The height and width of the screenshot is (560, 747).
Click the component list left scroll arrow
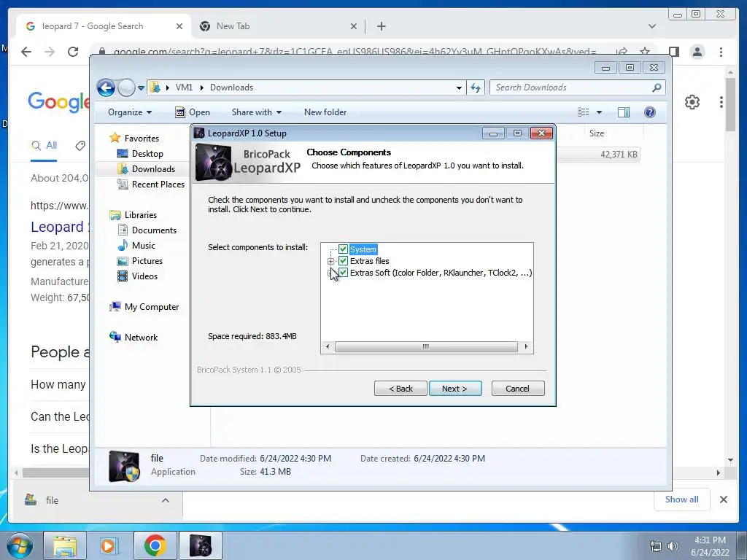point(328,346)
